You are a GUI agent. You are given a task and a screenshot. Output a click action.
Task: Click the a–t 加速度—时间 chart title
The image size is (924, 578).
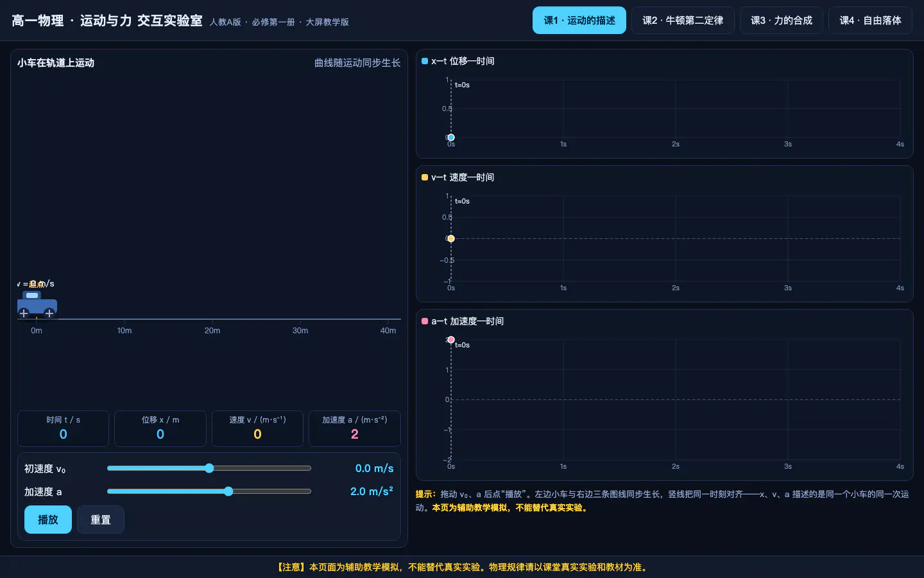(467, 321)
